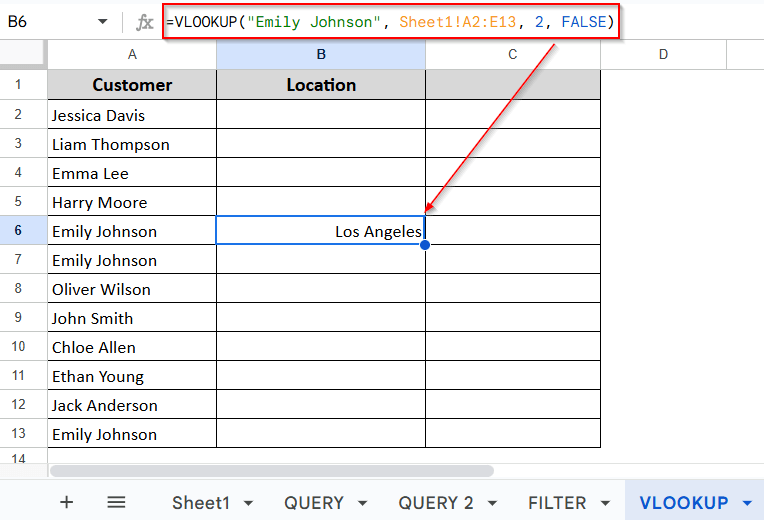Select the Los Angeles cell
The height and width of the screenshot is (520, 764).
pyautogui.click(x=321, y=230)
